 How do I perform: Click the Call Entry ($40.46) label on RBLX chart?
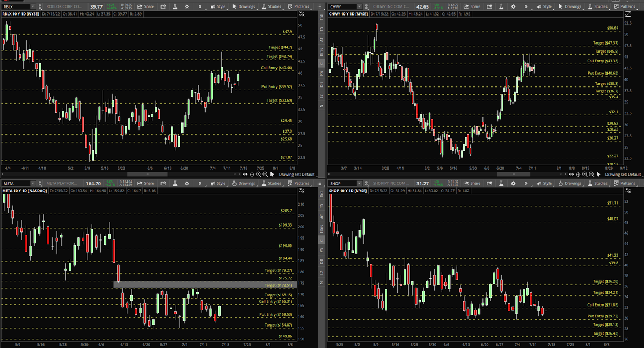(276, 68)
